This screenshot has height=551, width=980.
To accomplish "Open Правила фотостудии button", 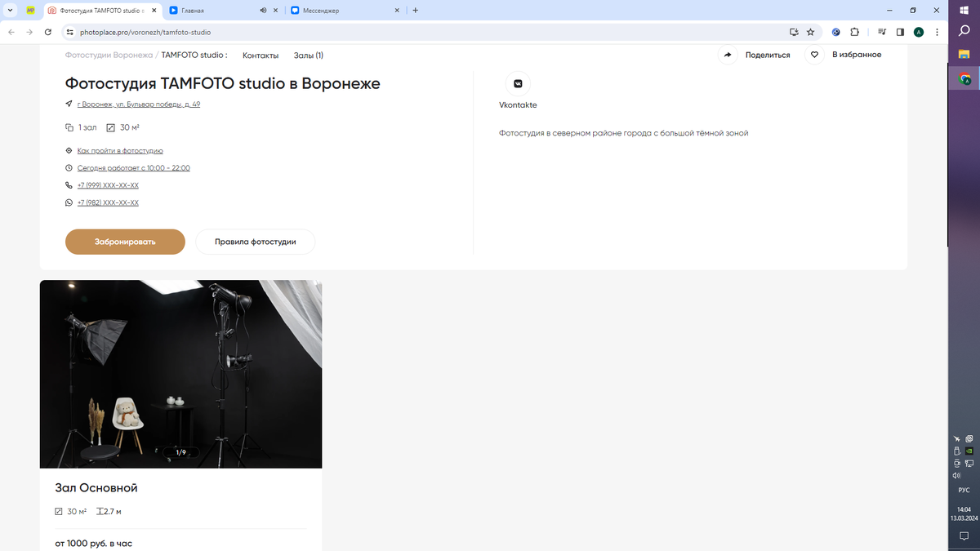I will (255, 242).
